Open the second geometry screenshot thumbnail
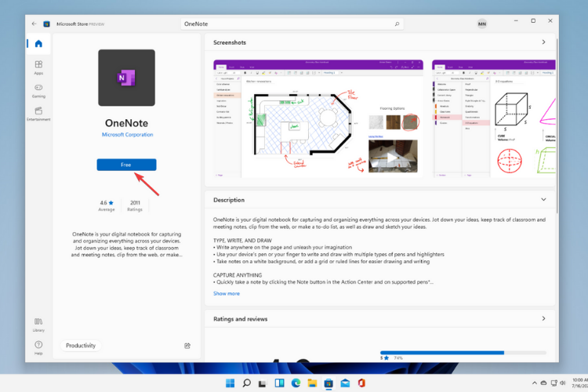Screen dimensions: 588x392 (493, 118)
